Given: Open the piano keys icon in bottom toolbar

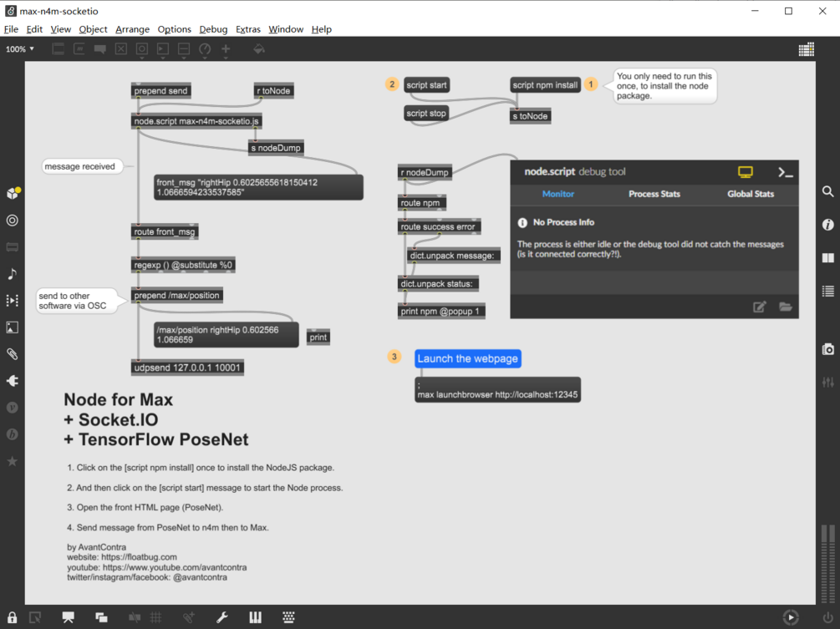Looking at the screenshot, I should [256, 617].
